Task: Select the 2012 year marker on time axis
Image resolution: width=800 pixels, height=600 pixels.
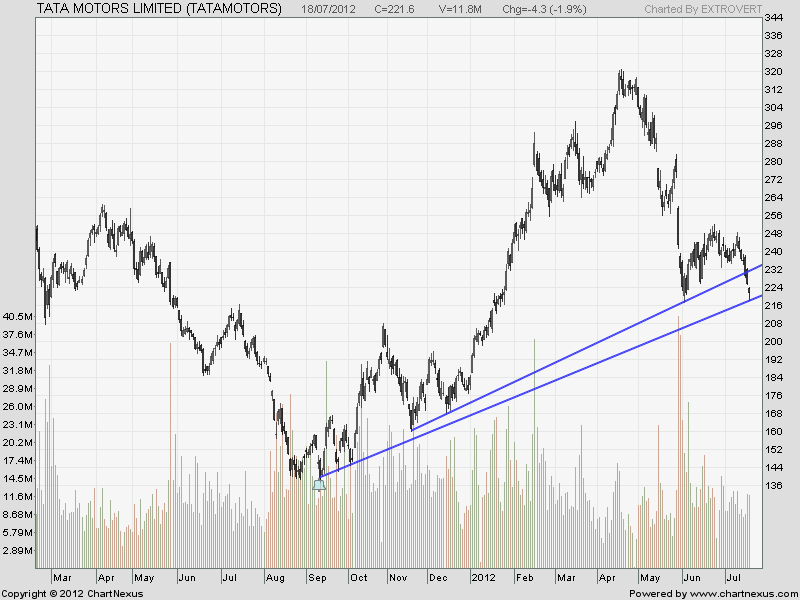Action: pos(484,578)
